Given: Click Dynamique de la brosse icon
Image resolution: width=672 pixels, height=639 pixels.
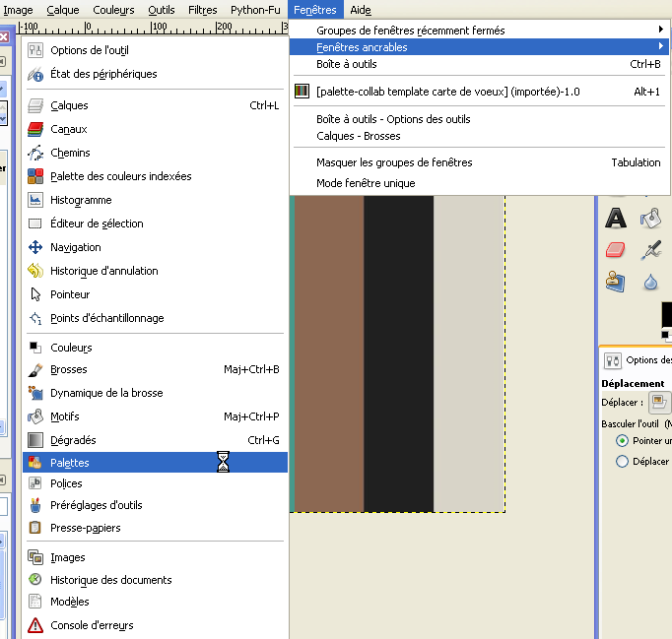Looking at the screenshot, I should point(35,393).
